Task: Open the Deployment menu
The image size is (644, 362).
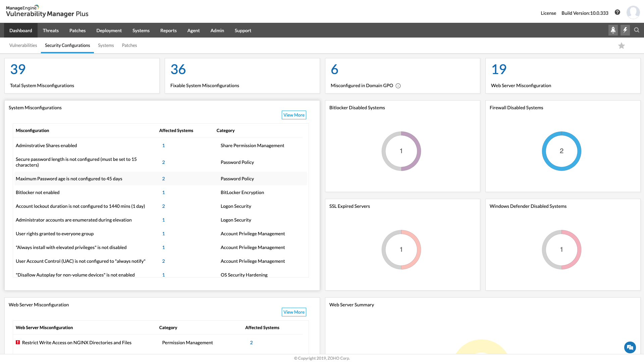Action: click(109, 31)
